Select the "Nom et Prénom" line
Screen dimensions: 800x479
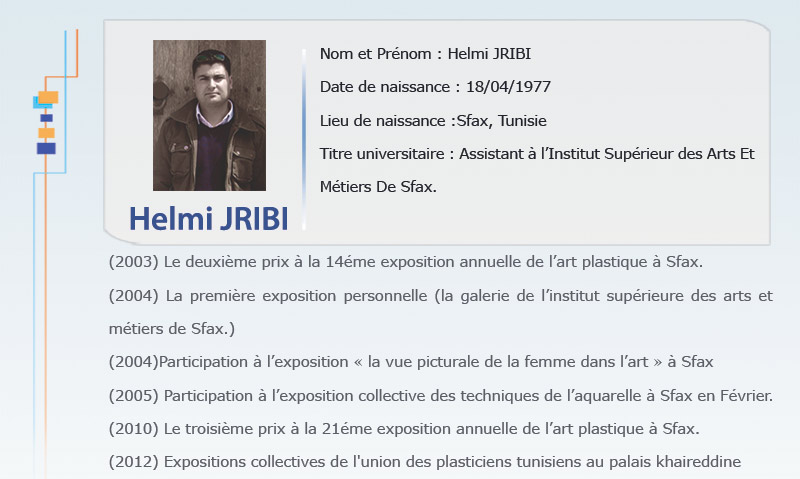point(432,53)
